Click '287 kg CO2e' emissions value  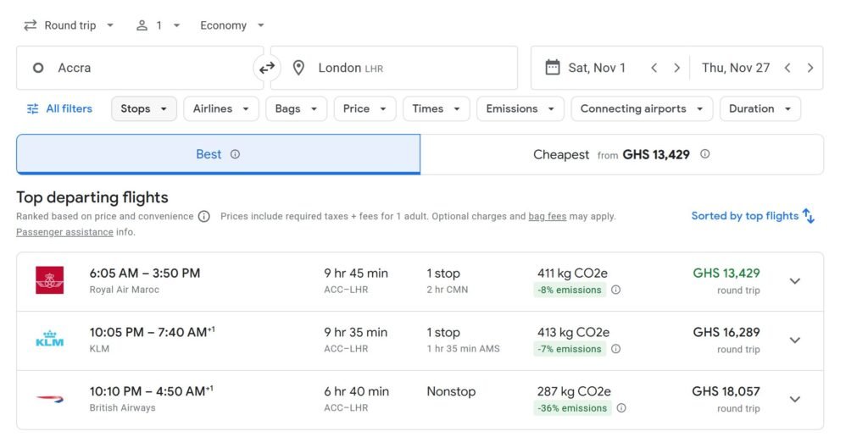(x=574, y=391)
